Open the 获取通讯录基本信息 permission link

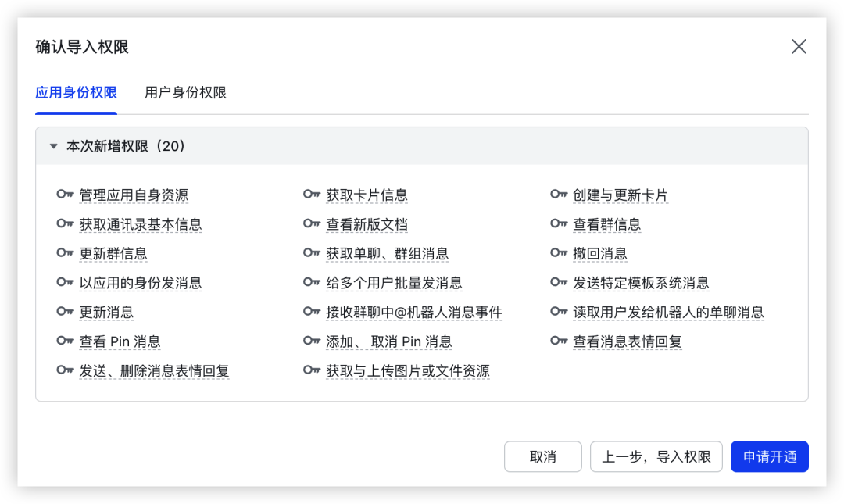[x=141, y=224]
